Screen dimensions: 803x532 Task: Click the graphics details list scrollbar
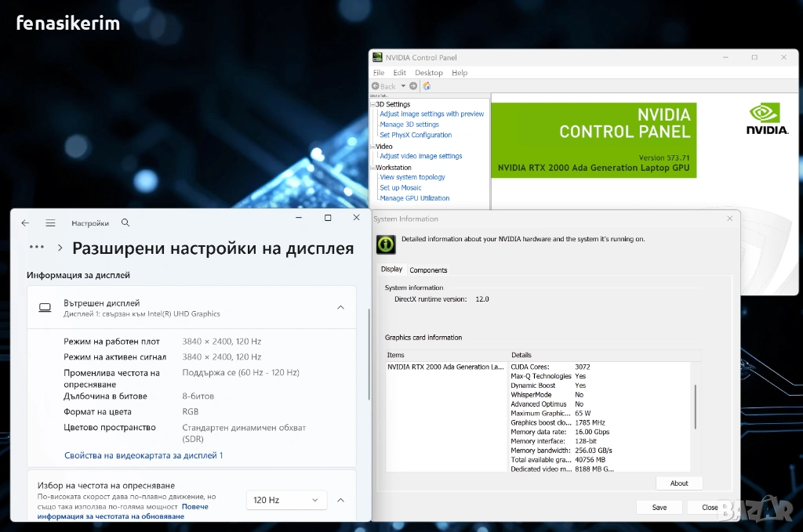coord(695,407)
